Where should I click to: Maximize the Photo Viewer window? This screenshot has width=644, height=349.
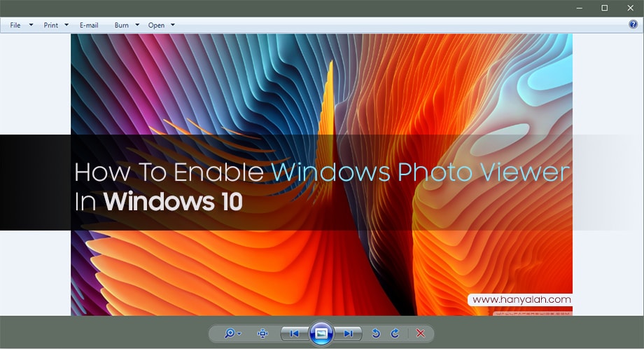[x=605, y=8]
